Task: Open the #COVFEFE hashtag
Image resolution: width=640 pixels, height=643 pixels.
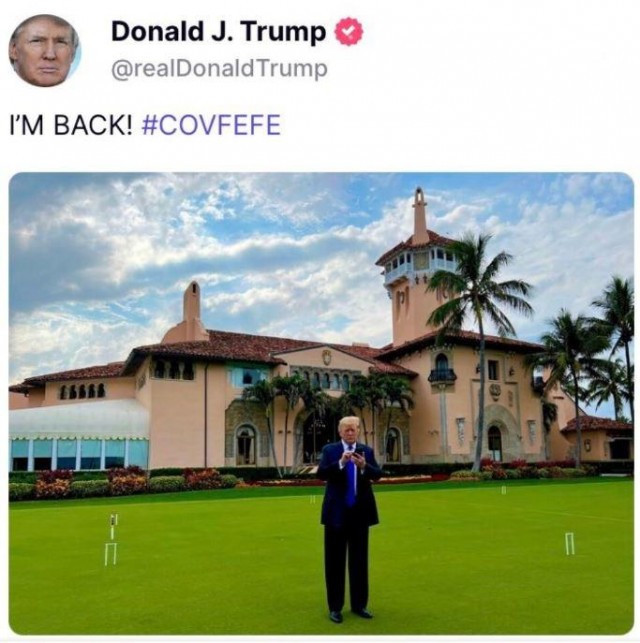Action: pos(211,125)
